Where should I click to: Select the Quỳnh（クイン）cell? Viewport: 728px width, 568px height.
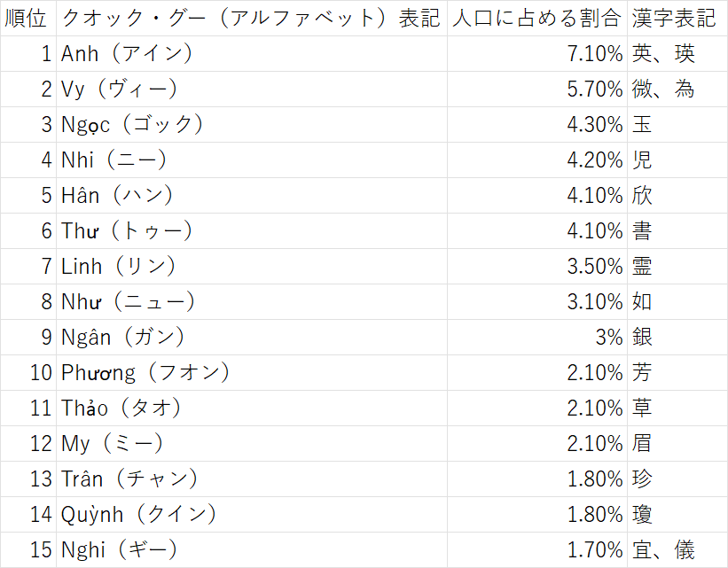click(252, 515)
